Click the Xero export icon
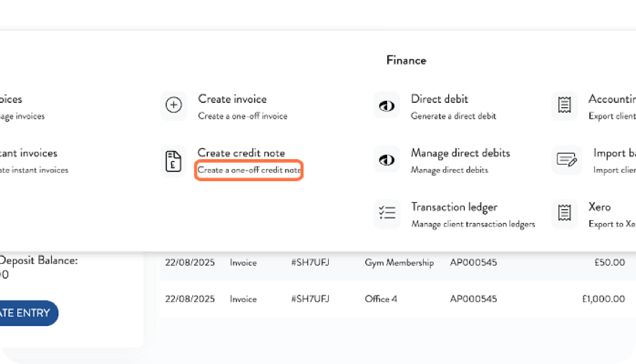The height and width of the screenshot is (364, 636). pos(565,214)
